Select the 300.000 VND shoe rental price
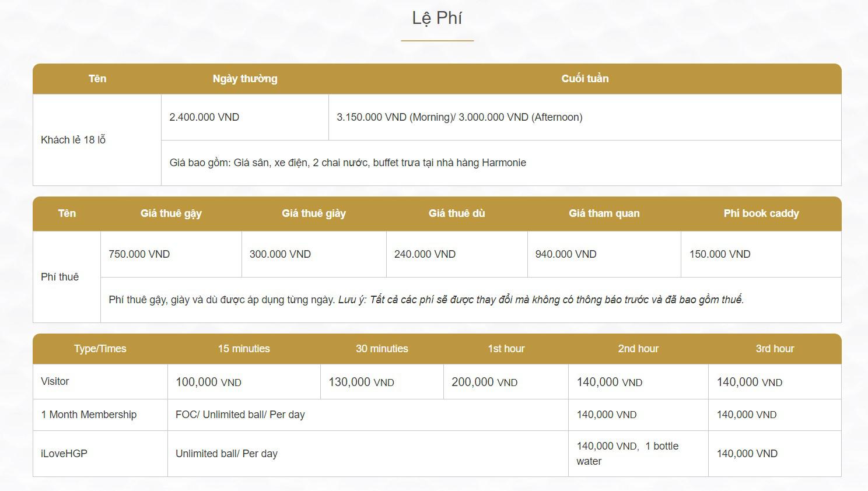The height and width of the screenshot is (491, 868). 280,254
